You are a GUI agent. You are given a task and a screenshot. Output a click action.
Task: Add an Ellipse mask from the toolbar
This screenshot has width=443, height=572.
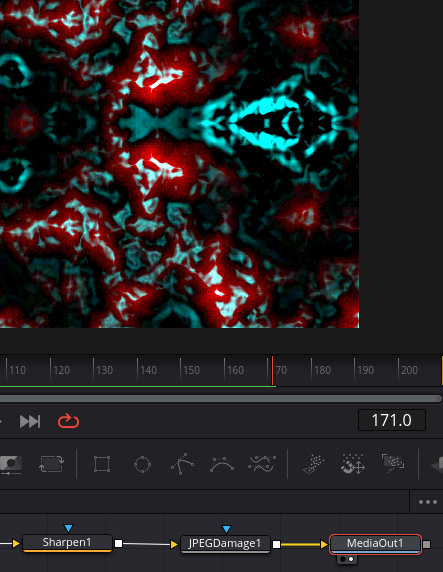[x=142, y=464]
